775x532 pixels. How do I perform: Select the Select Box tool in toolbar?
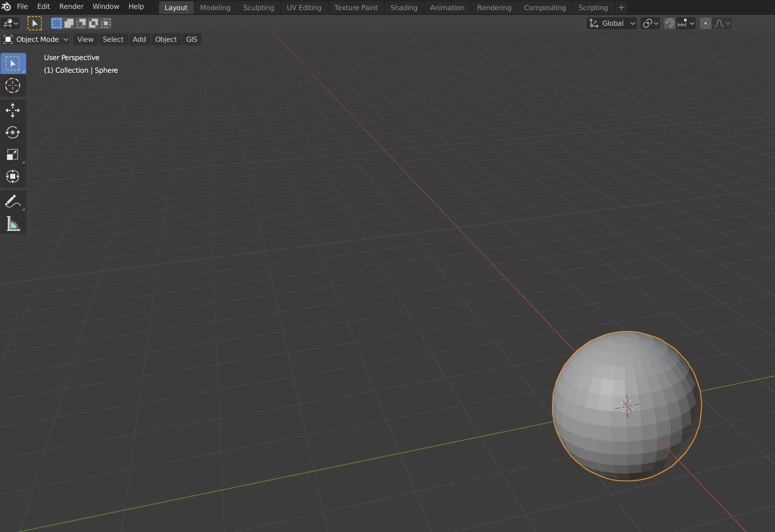[13, 63]
